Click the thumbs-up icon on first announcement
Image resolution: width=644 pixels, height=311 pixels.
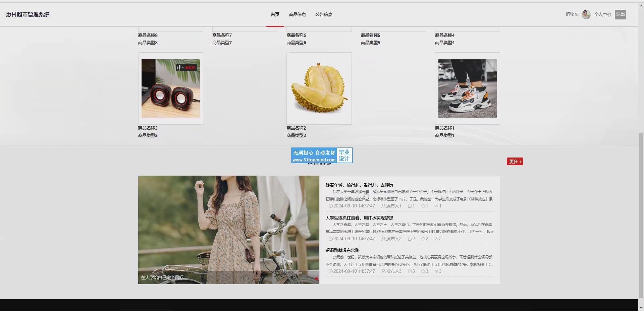410,206
